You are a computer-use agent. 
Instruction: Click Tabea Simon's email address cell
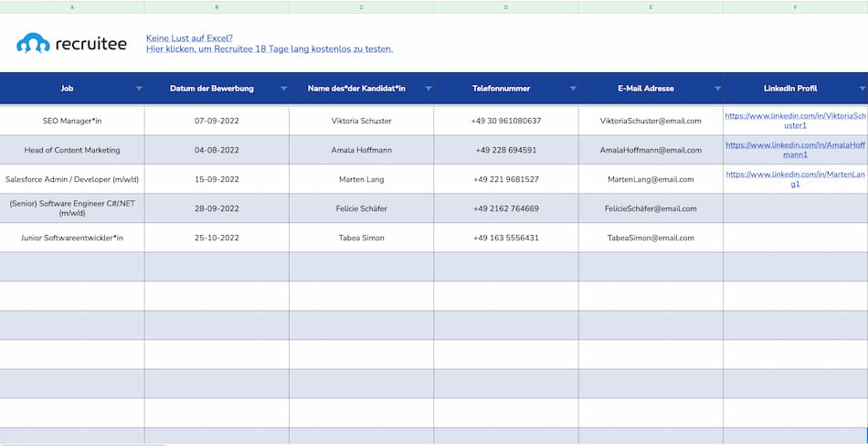tap(651, 238)
